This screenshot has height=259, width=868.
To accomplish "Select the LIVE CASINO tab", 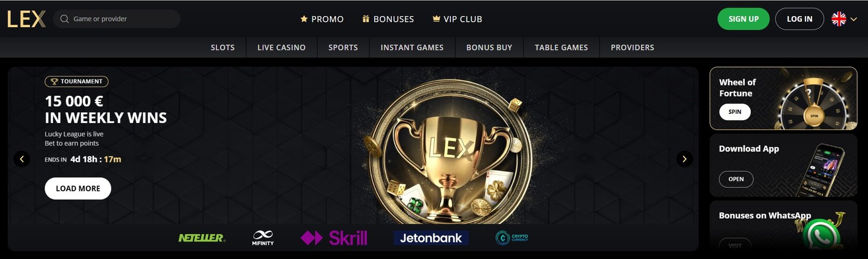I will [282, 48].
